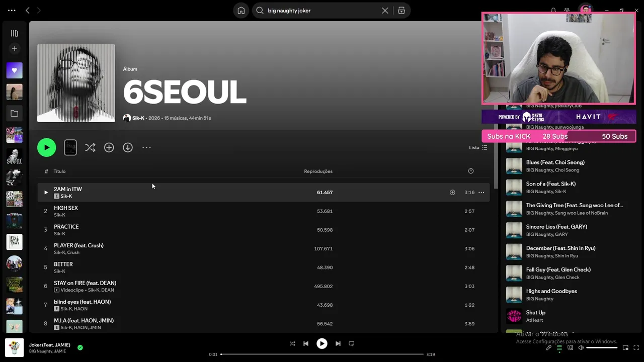The image size is (644, 362).
Task: Skip to next track in player
Action: click(338, 343)
